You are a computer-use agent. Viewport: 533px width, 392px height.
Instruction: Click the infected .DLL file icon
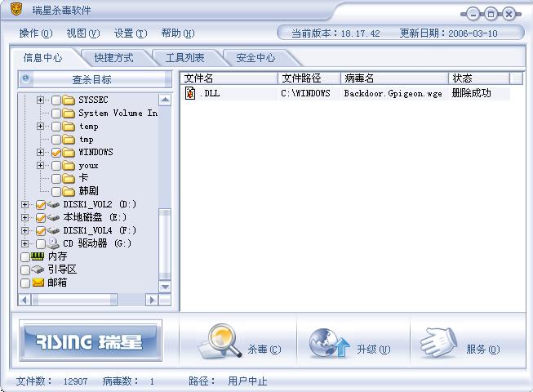click(x=190, y=93)
